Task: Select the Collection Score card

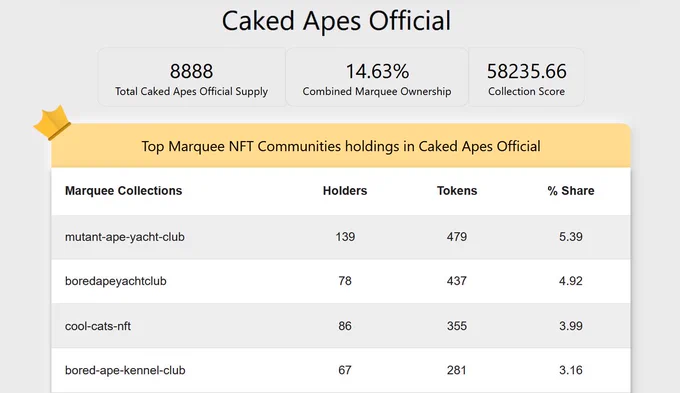Action: coord(526,77)
